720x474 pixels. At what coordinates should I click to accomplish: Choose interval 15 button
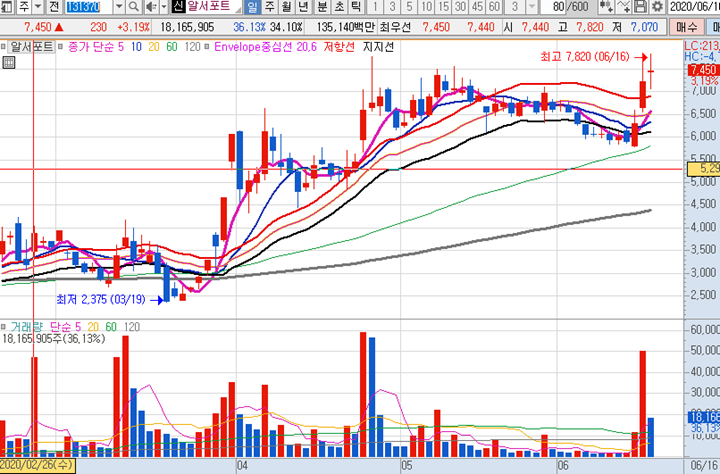coord(444,6)
